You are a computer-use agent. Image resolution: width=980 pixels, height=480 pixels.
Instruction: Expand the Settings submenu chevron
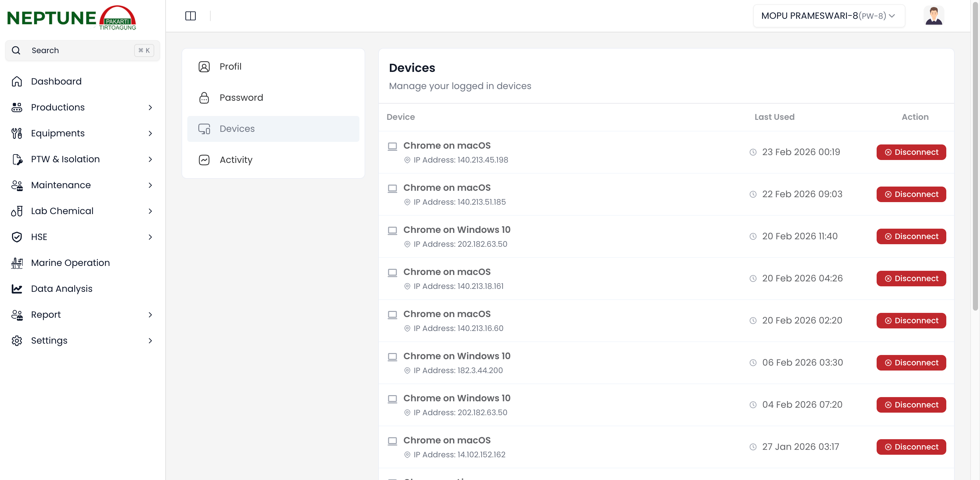(x=150, y=341)
